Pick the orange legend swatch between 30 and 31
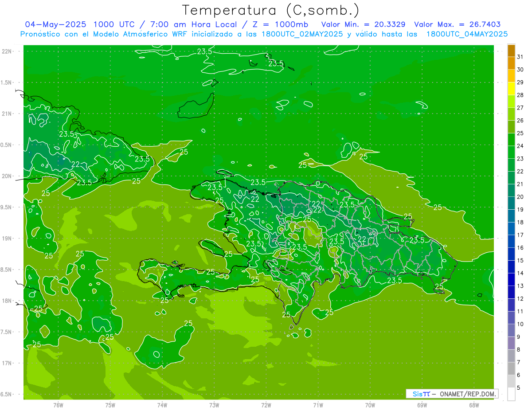 (x=511, y=63)
